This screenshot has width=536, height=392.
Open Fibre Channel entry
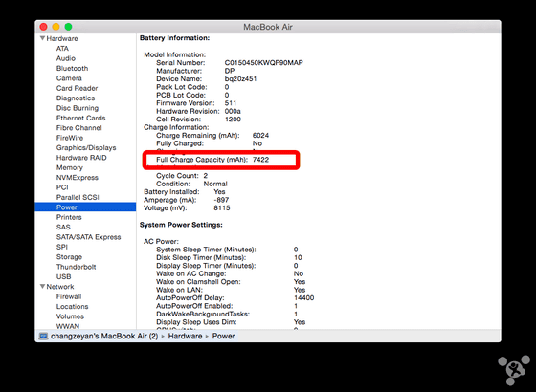click(x=78, y=128)
